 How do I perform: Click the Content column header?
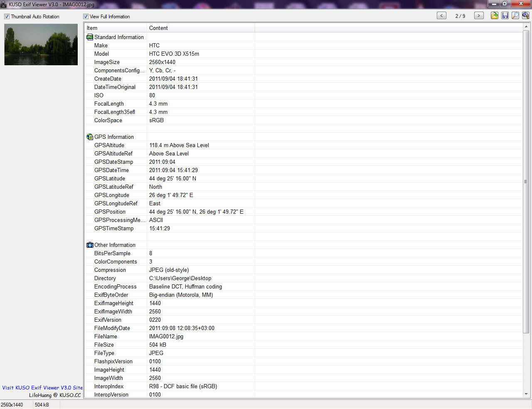pyautogui.click(x=201, y=28)
